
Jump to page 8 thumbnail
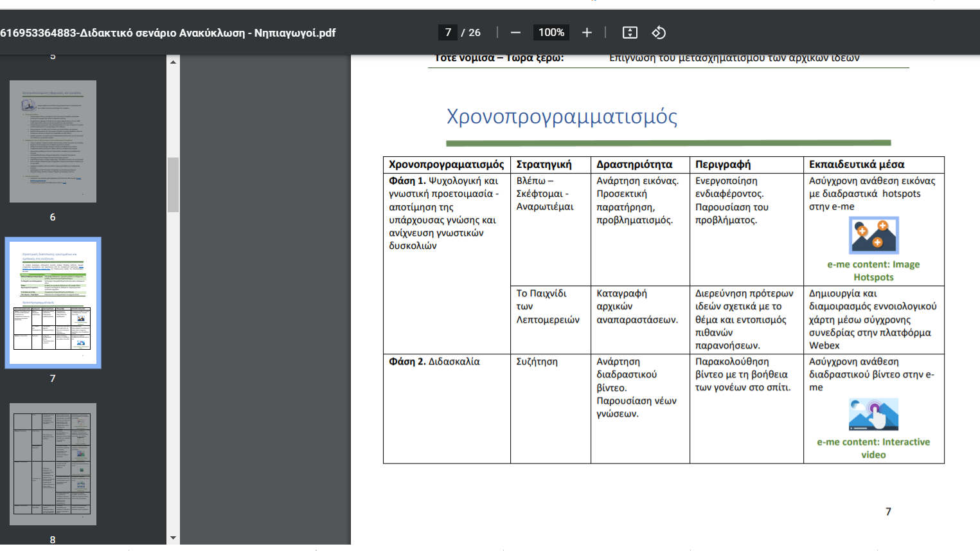(x=53, y=464)
